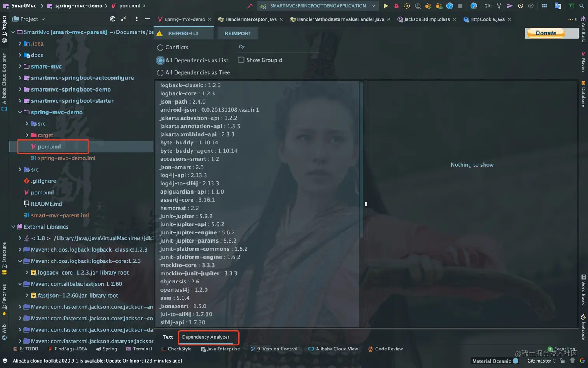
Task: Open the Event Log
Action: (x=561, y=349)
